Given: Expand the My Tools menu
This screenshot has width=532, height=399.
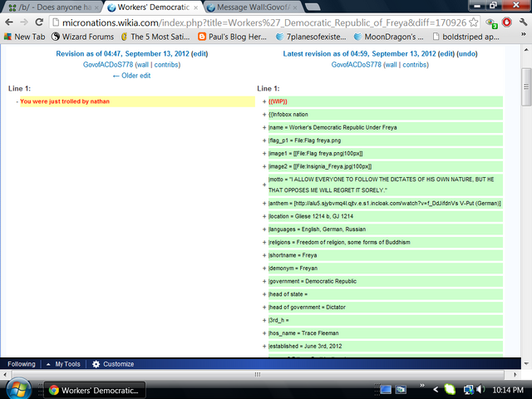Looking at the screenshot, I should click(x=63, y=364).
